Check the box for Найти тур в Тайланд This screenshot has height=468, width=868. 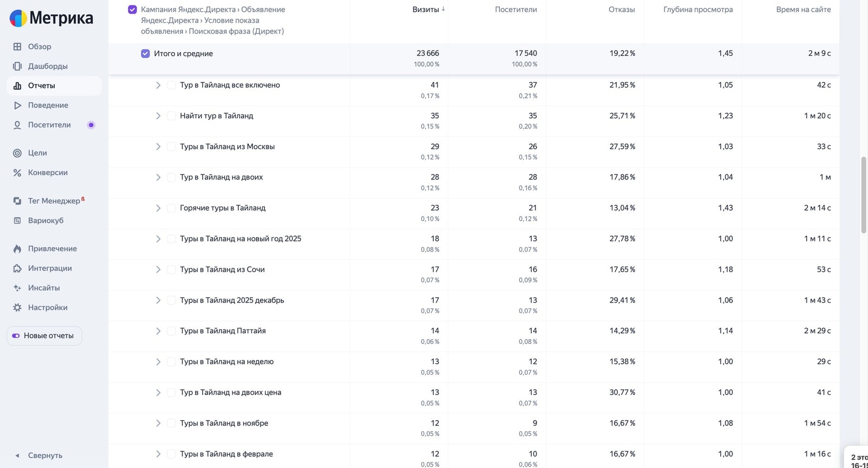(x=171, y=116)
